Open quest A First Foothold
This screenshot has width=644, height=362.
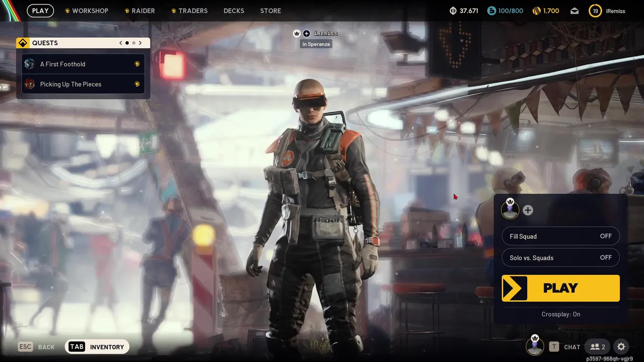click(83, 64)
